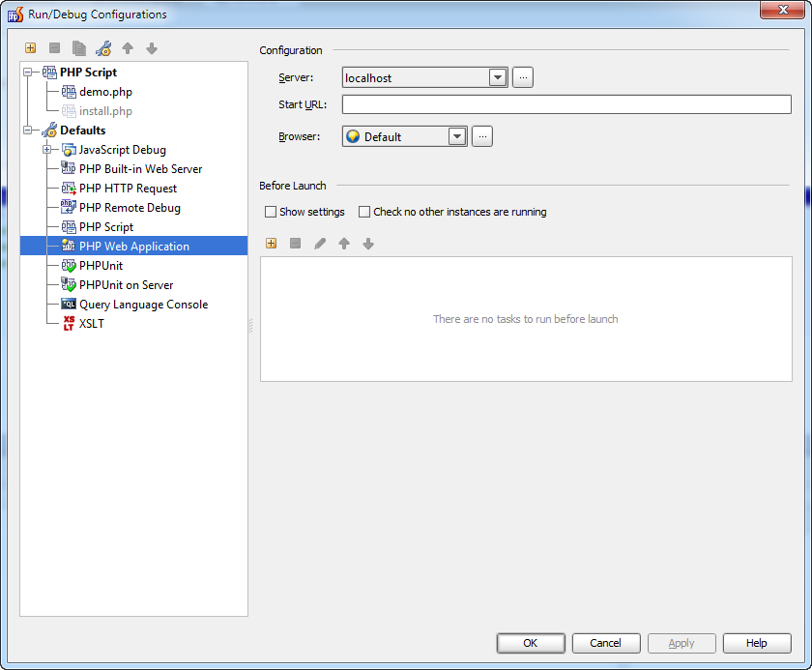The image size is (812, 670).
Task: Move configuration up arrow in tree toolbar
Action: point(128,48)
